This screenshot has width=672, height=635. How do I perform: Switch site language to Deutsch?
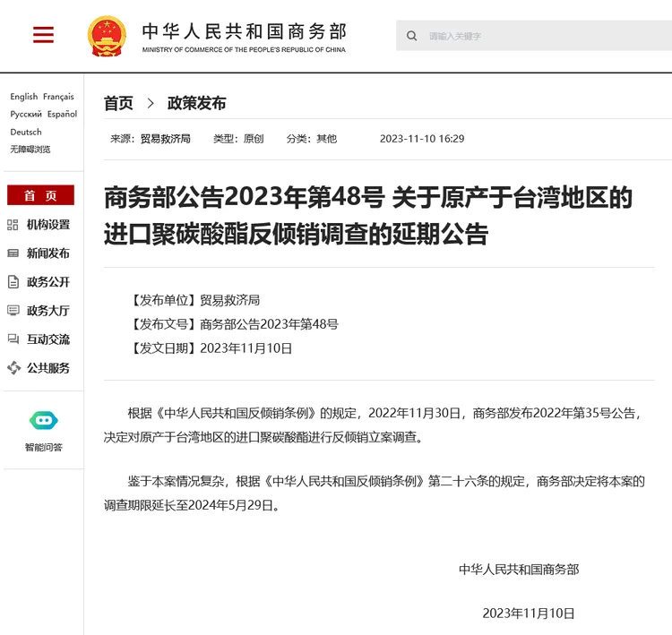(26, 132)
